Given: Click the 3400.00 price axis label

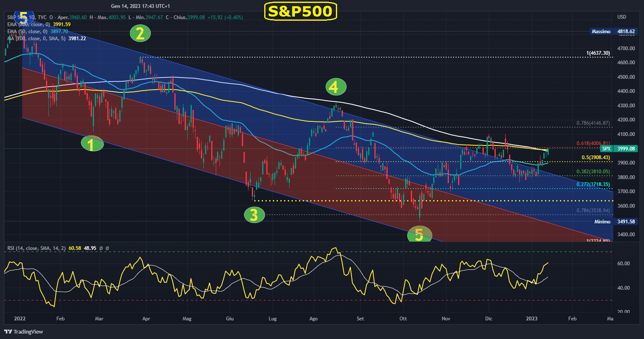Looking at the screenshot, I should click(626, 235).
